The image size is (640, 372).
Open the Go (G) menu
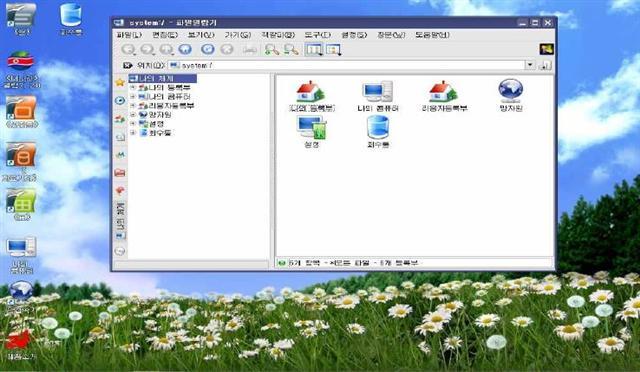[x=238, y=35]
